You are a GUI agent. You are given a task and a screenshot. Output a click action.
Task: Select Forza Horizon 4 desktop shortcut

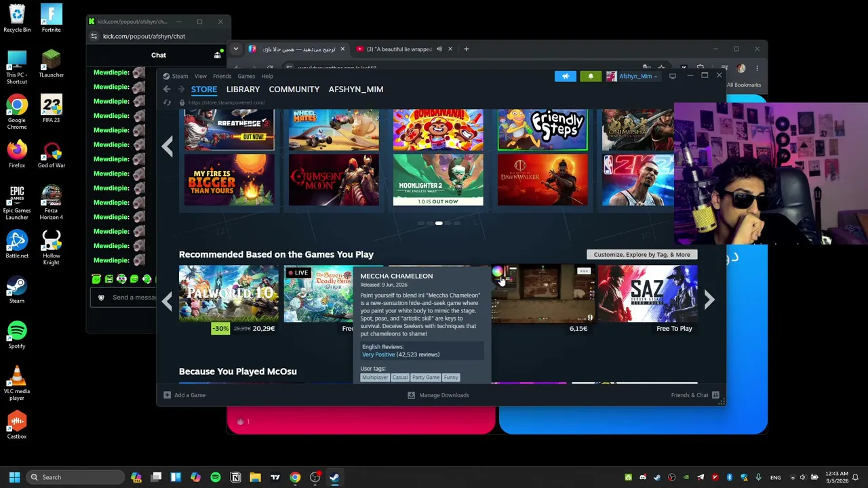coord(51,203)
